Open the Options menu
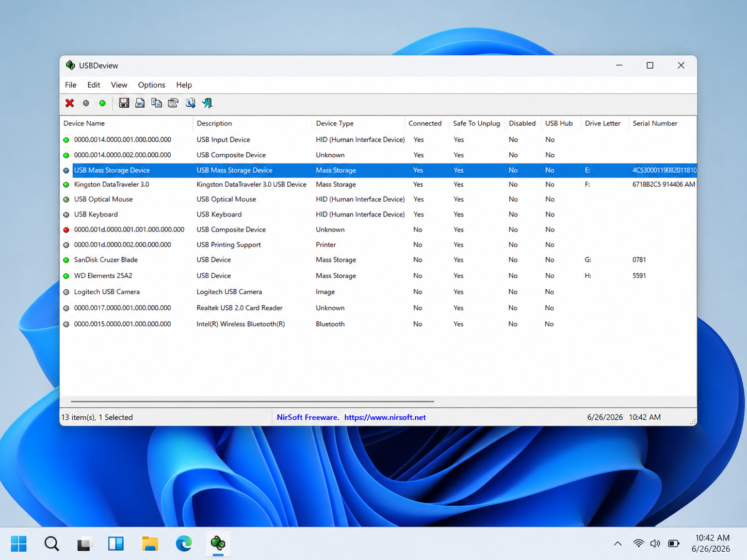 (152, 85)
